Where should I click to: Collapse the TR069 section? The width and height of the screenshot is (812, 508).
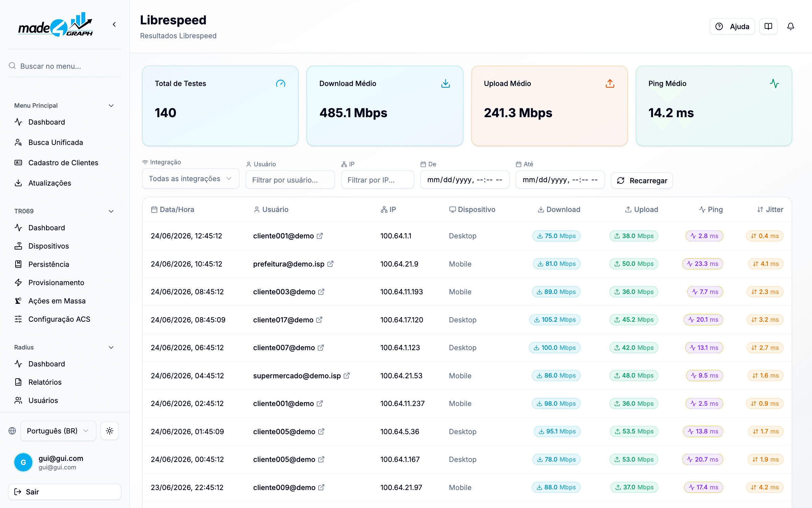(x=111, y=211)
